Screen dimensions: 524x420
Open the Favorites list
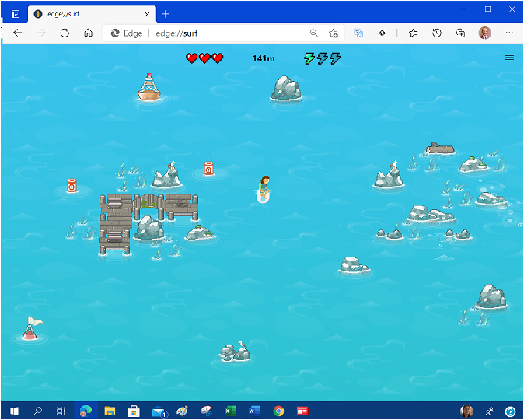(414, 33)
